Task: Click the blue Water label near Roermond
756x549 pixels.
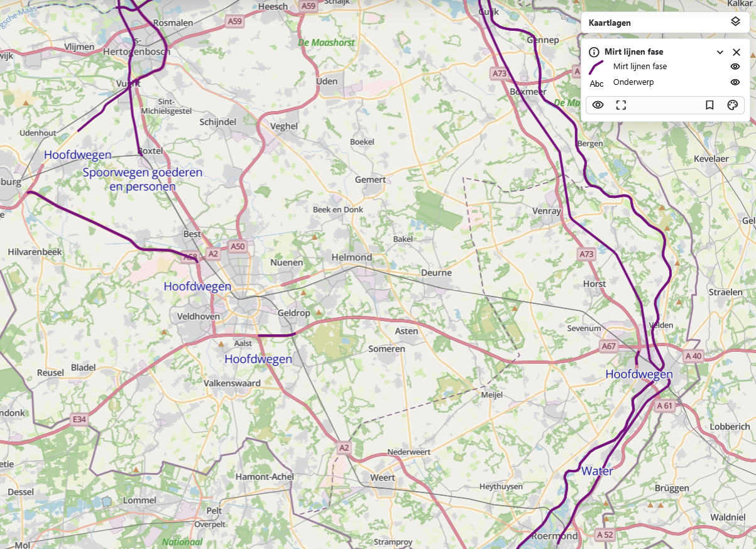Action: (x=597, y=471)
